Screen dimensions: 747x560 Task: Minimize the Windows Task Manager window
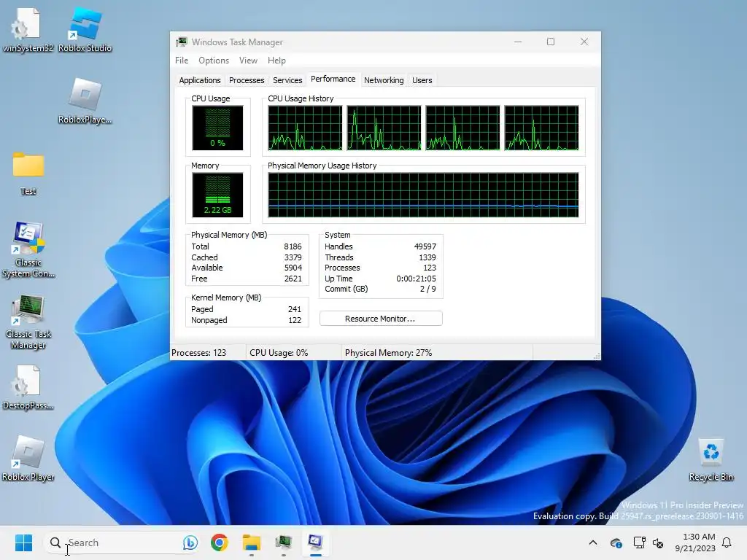[518, 42]
